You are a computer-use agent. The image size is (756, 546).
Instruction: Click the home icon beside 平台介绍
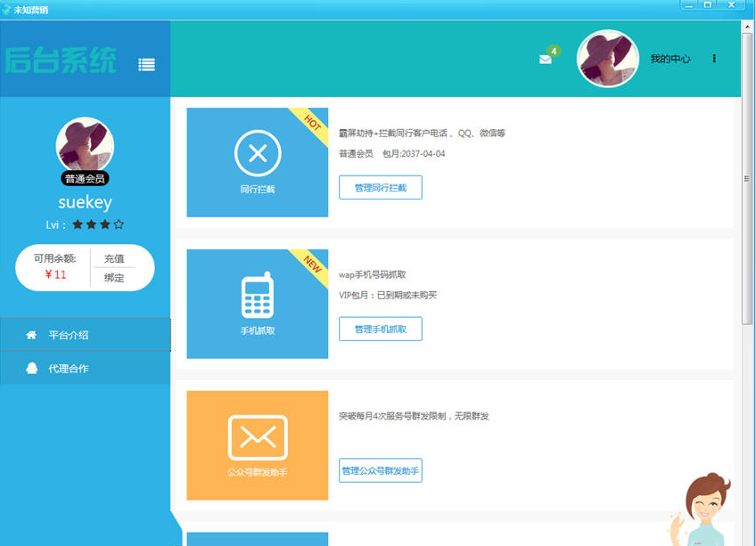(x=31, y=335)
